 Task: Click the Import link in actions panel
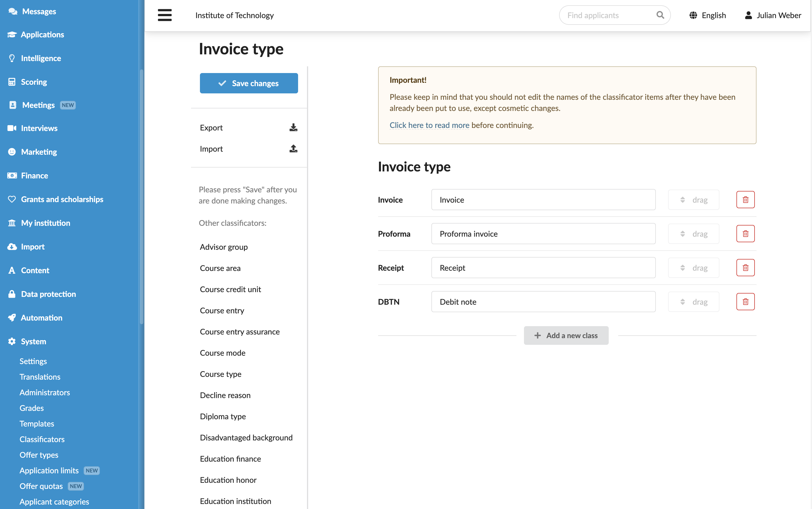[211, 149]
